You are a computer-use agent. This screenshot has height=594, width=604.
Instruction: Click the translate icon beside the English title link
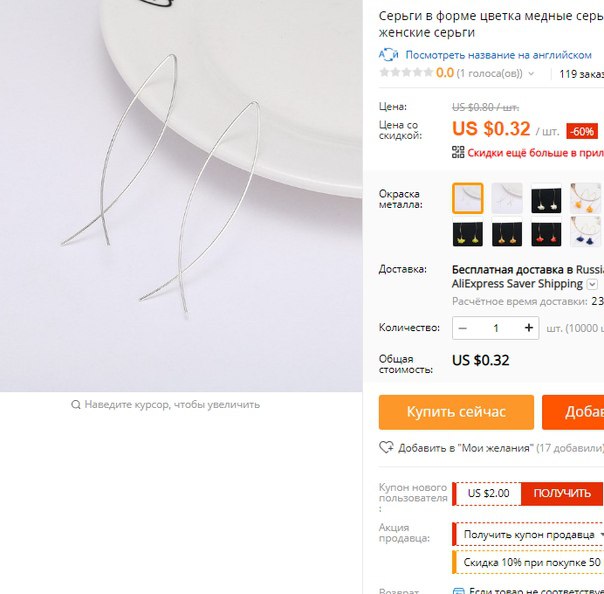point(388,55)
